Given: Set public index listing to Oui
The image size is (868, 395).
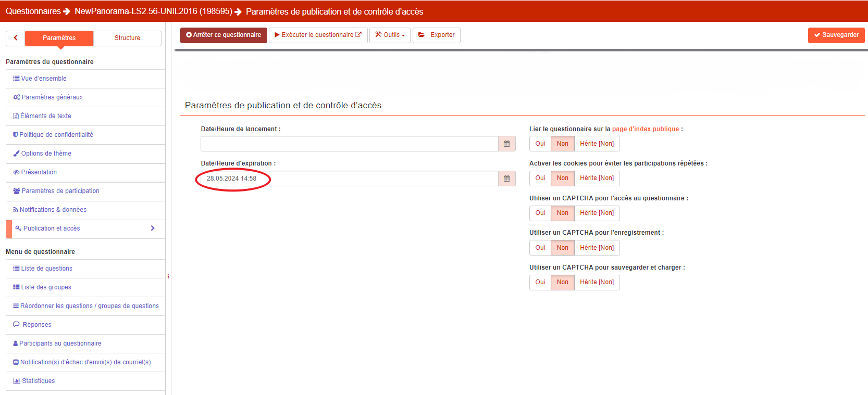Looking at the screenshot, I should tap(540, 144).
